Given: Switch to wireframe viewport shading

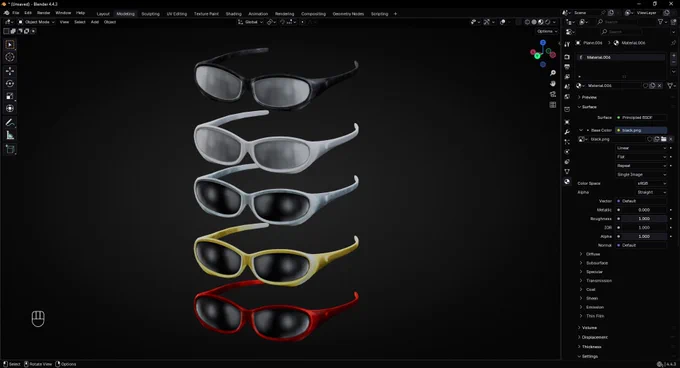Looking at the screenshot, I should (x=527, y=22).
